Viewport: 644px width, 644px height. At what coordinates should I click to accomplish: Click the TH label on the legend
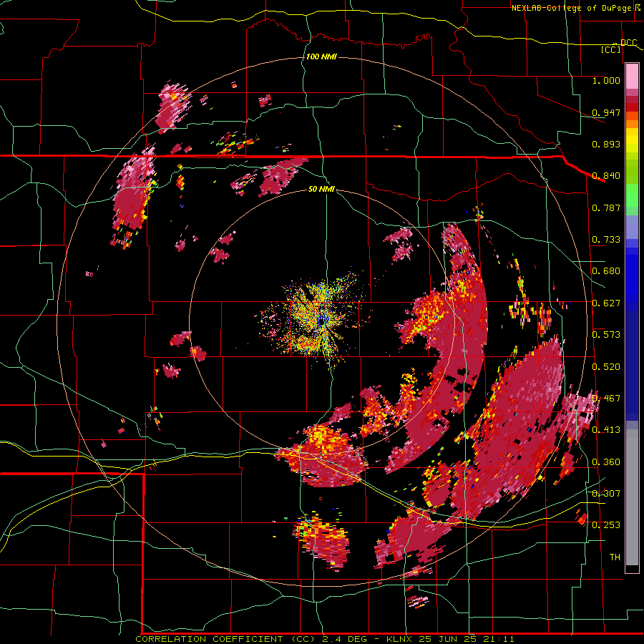615,557
